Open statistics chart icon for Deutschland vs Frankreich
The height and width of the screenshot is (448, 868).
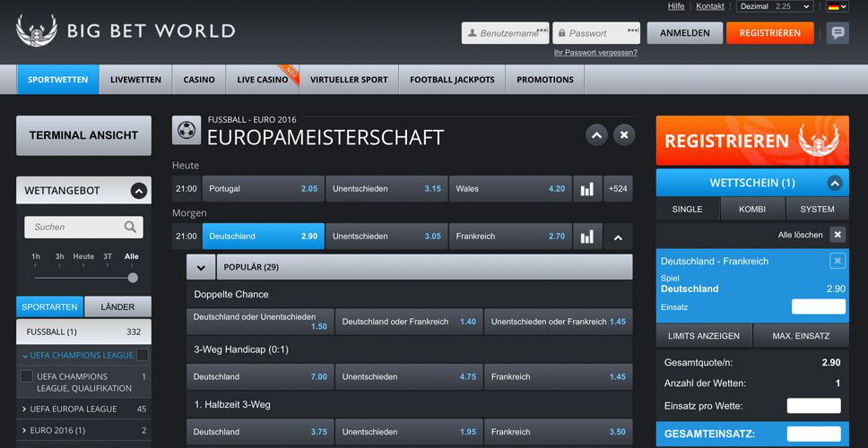[587, 237]
